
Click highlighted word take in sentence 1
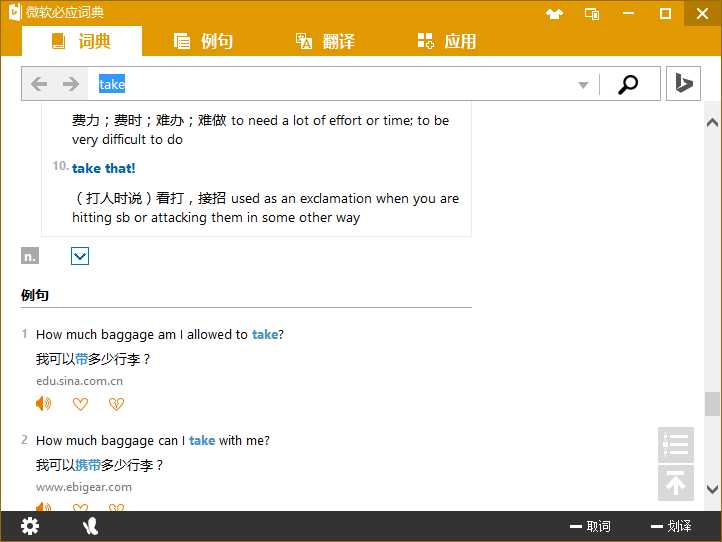click(x=265, y=334)
